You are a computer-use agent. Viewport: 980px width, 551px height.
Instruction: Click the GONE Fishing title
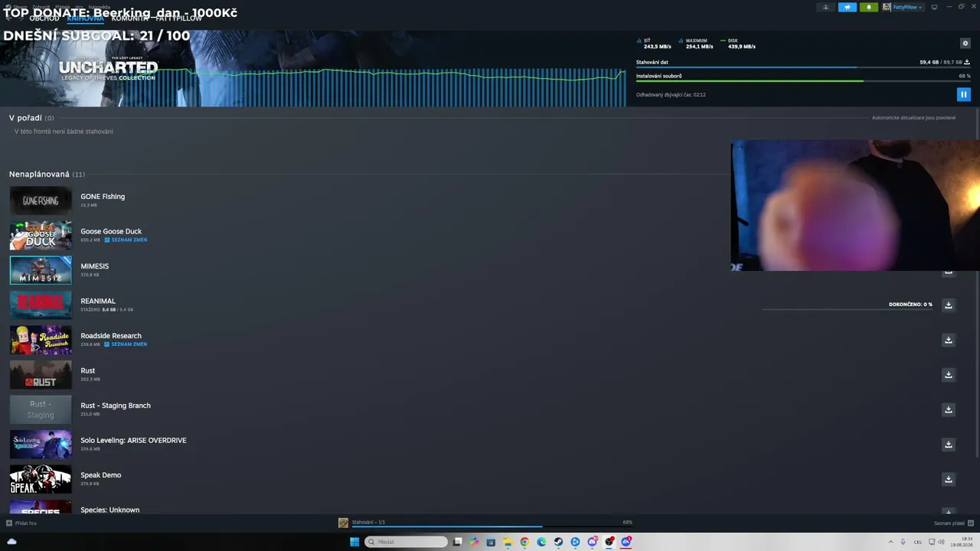tap(103, 197)
